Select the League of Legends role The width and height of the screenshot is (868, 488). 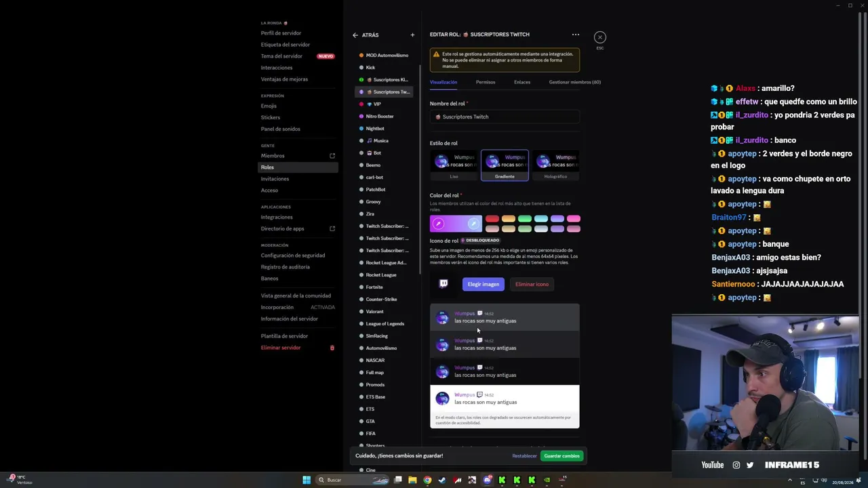(x=384, y=324)
